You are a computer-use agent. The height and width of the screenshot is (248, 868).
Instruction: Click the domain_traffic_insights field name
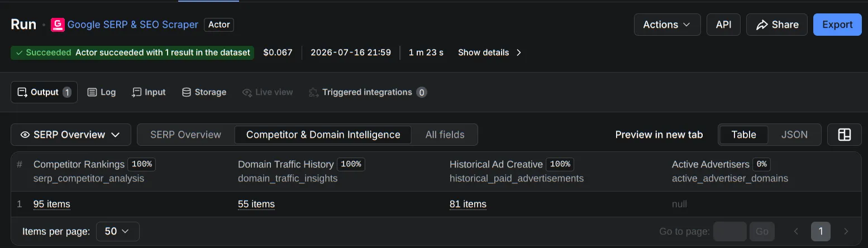pyautogui.click(x=288, y=179)
